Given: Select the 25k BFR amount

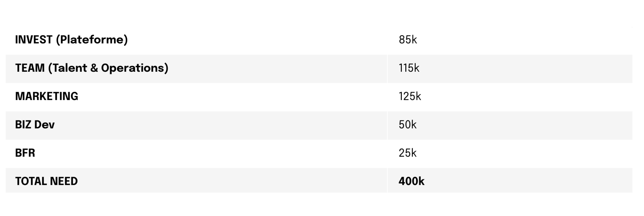Looking at the screenshot, I should pos(408,153).
